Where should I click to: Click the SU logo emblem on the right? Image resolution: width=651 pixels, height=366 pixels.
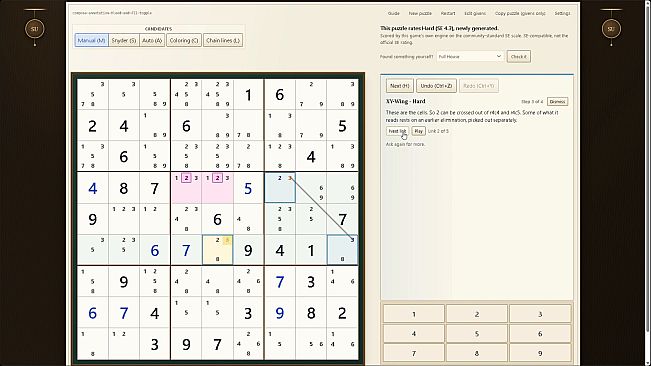[x=611, y=29]
